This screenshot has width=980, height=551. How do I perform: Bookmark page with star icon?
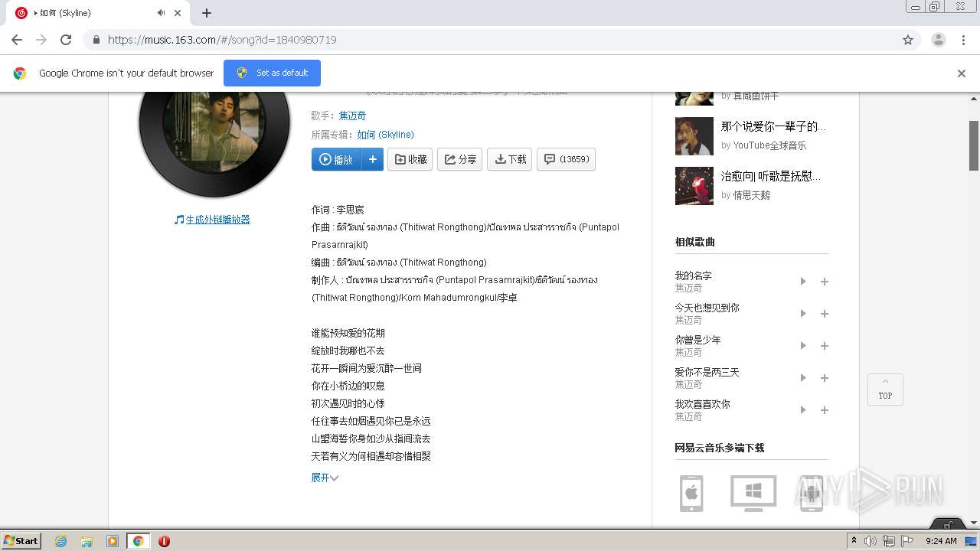point(908,40)
